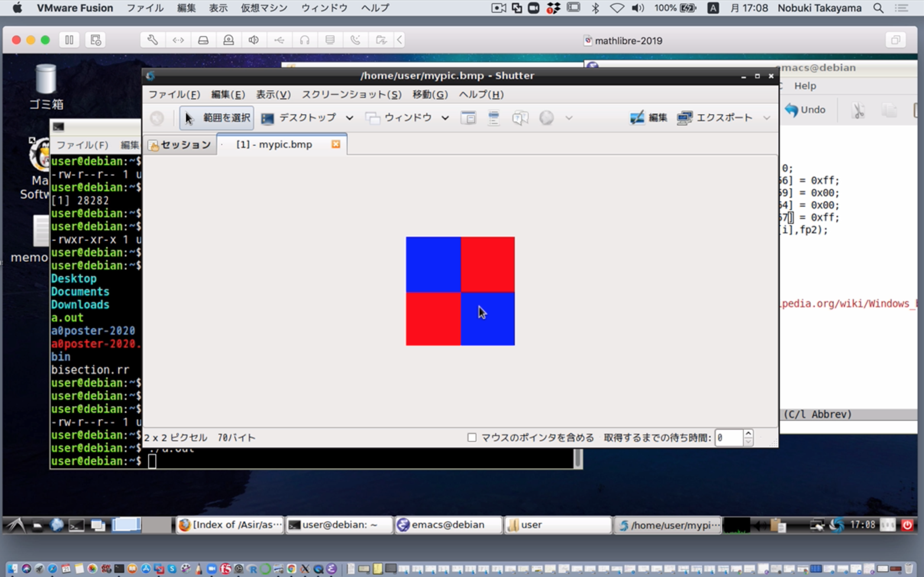Click the menu capture icon
Screen dimensions: 924x577
point(493,118)
